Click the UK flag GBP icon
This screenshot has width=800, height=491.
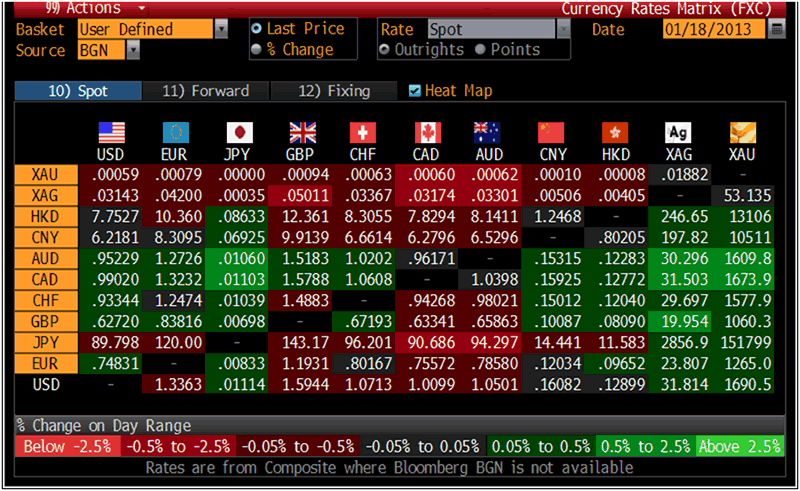pos(301,133)
